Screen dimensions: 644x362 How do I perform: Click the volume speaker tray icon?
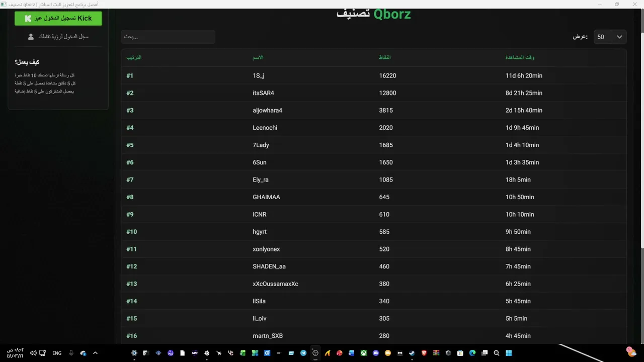tap(33, 353)
